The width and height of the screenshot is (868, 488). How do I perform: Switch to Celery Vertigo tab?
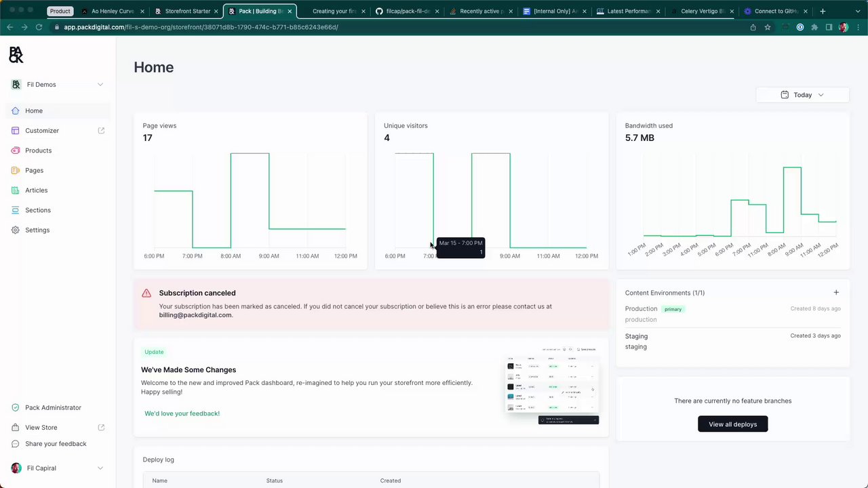coord(702,11)
